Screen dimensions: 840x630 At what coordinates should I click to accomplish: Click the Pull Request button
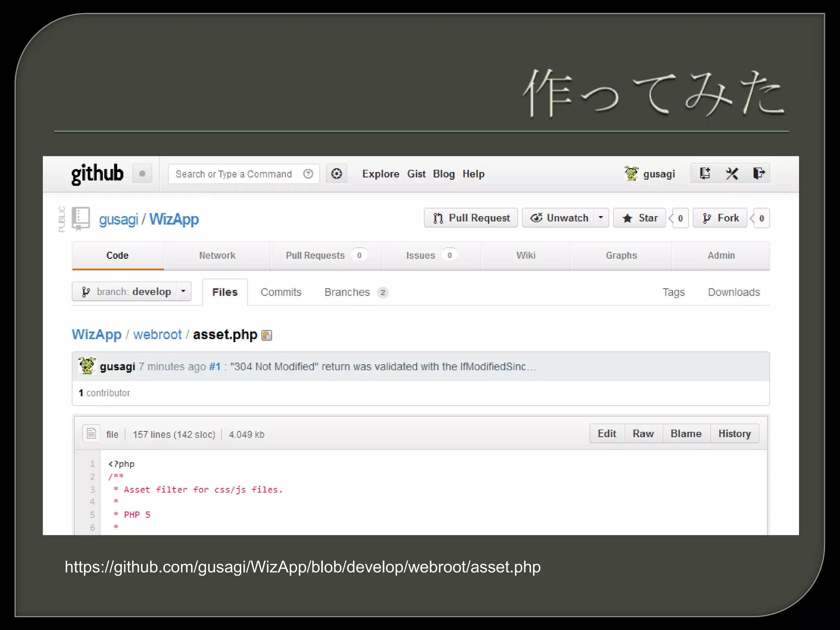point(471,218)
